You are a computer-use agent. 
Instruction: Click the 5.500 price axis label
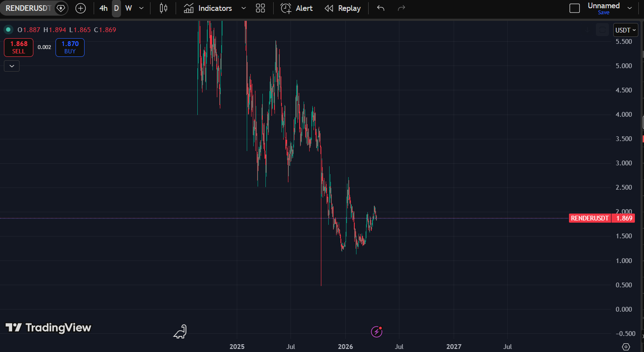pos(624,42)
